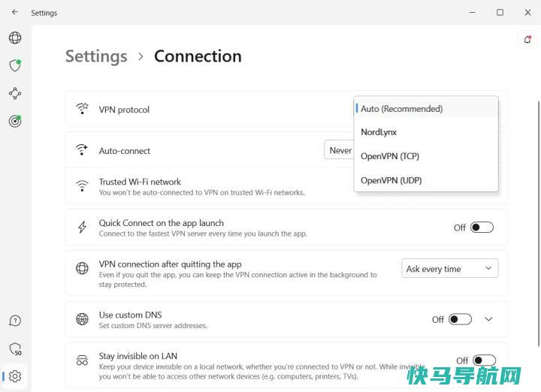Screen dimensions: 541x392
Task: Click the VPN connection after quitting the app title
Action: [170, 264]
